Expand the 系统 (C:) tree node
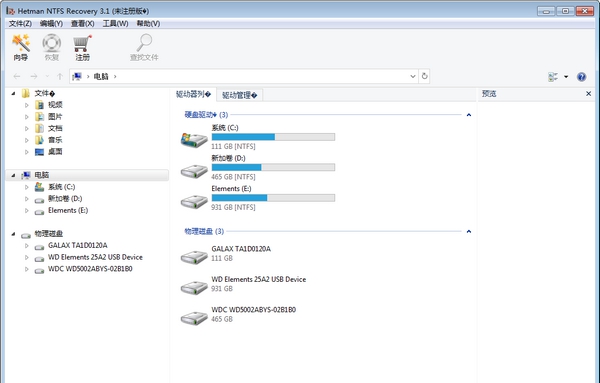This screenshot has height=383, width=600. [x=27, y=187]
